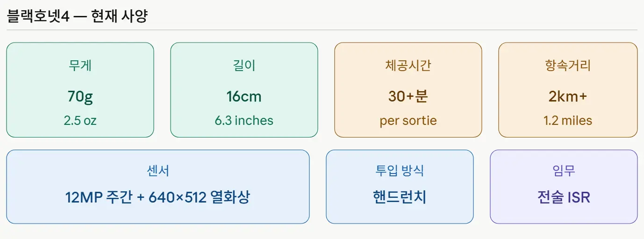This screenshot has width=644, height=239.
Task: Select the 16cm length value
Action: [244, 97]
